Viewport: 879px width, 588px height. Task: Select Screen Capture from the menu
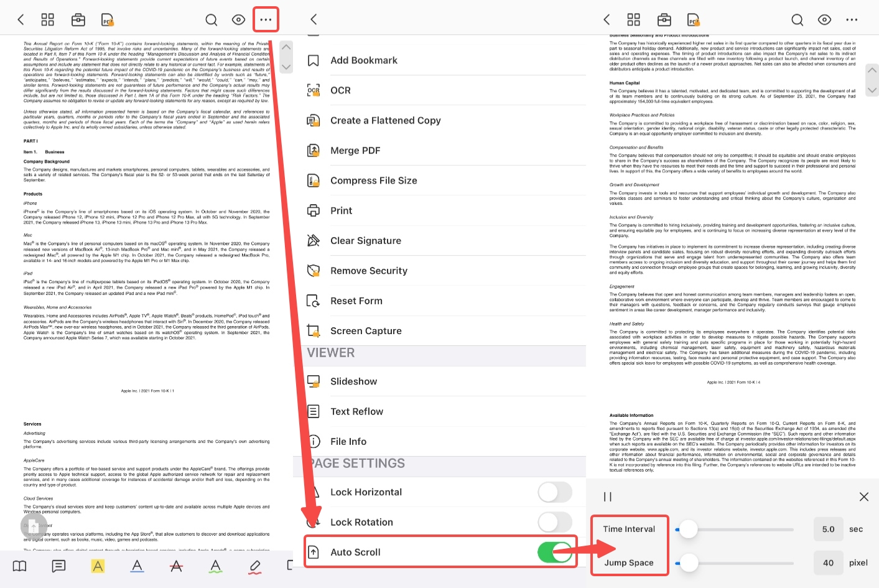coord(366,330)
